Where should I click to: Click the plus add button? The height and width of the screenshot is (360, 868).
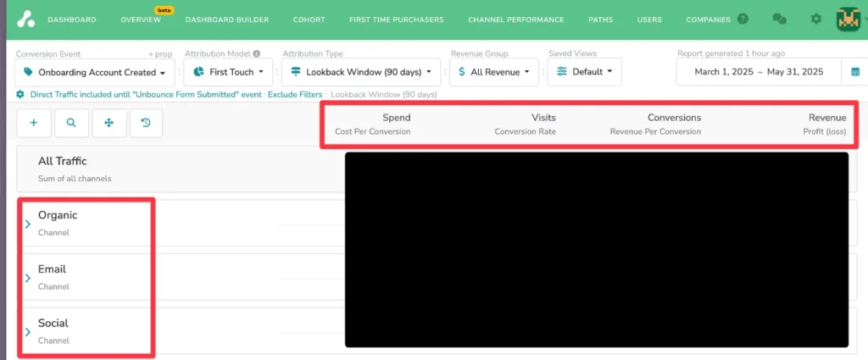click(34, 123)
